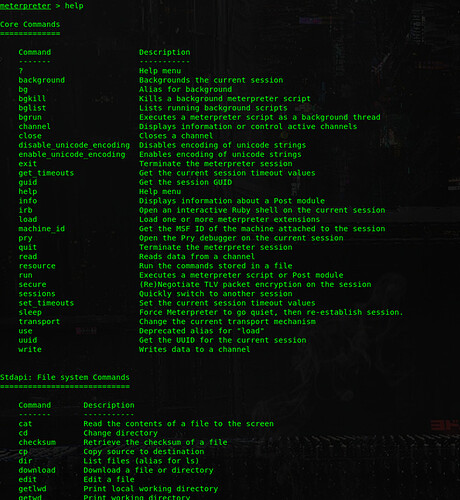The height and width of the screenshot is (500, 460).
Task: Select the 'get_timeouts' command entry
Action: coord(46,173)
